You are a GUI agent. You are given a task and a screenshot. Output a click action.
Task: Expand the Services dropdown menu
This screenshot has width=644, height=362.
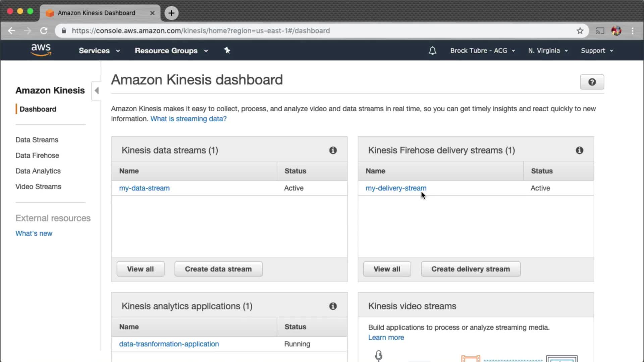point(99,51)
